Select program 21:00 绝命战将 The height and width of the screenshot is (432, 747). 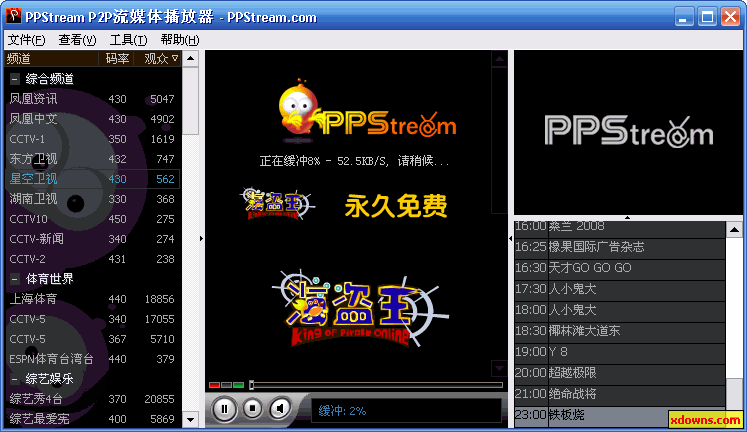coord(620,393)
